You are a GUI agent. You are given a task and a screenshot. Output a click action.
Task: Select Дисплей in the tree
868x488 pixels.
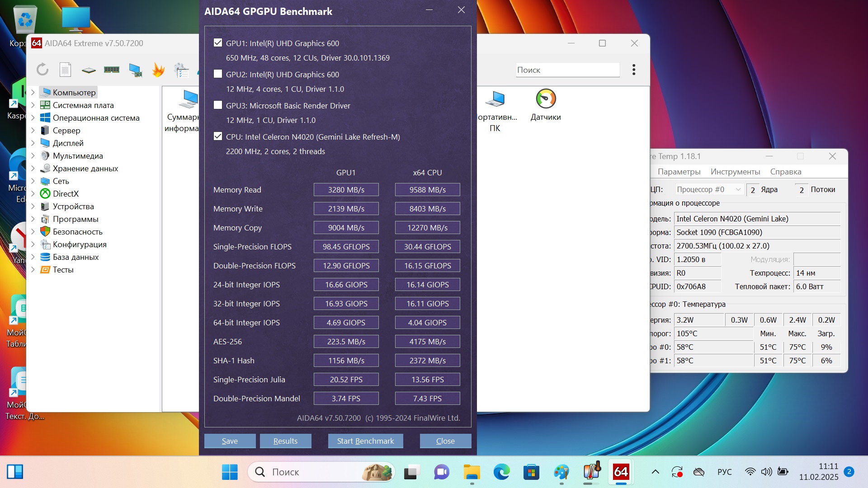pos(68,143)
